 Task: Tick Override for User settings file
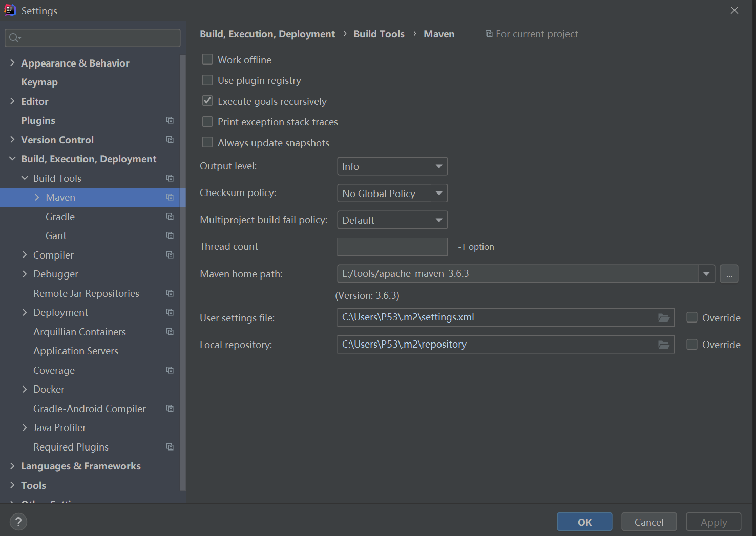(692, 317)
